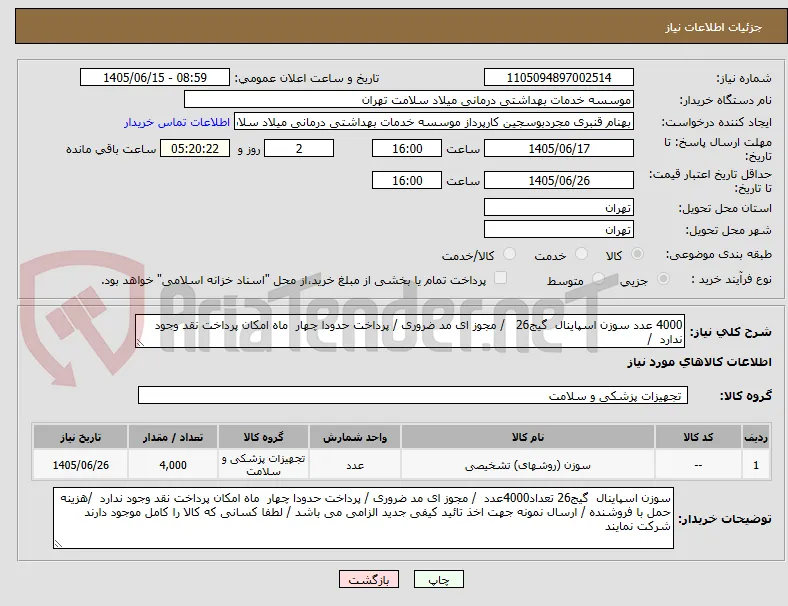The image size is (788, 606).
Task: Click the جزئیات اطلاعات نیاز header title
Action: 714,27
